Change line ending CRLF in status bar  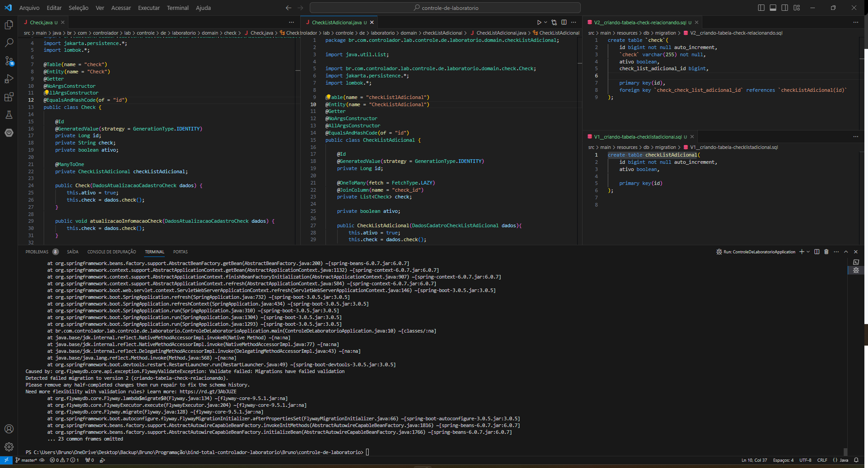click(822, 460)
